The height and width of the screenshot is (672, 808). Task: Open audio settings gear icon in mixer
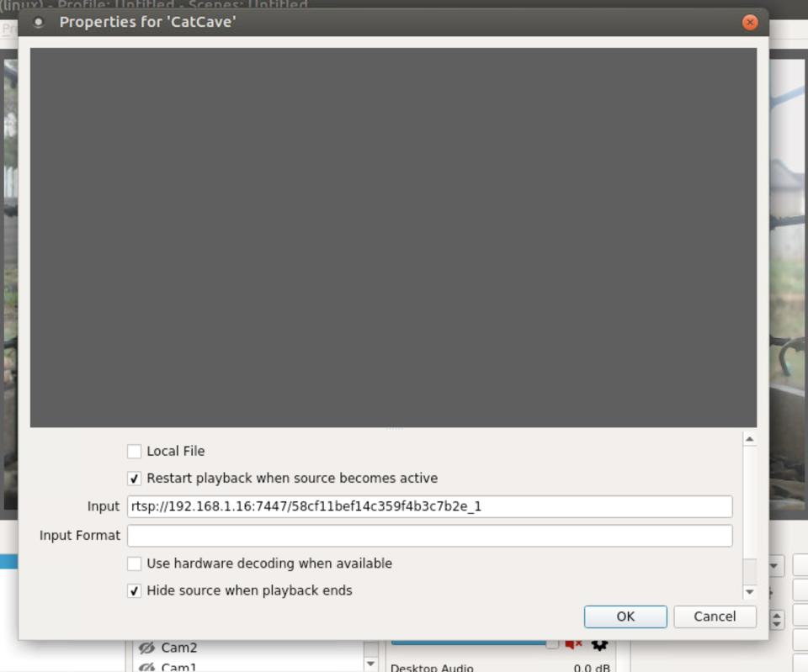click(599, 644)
